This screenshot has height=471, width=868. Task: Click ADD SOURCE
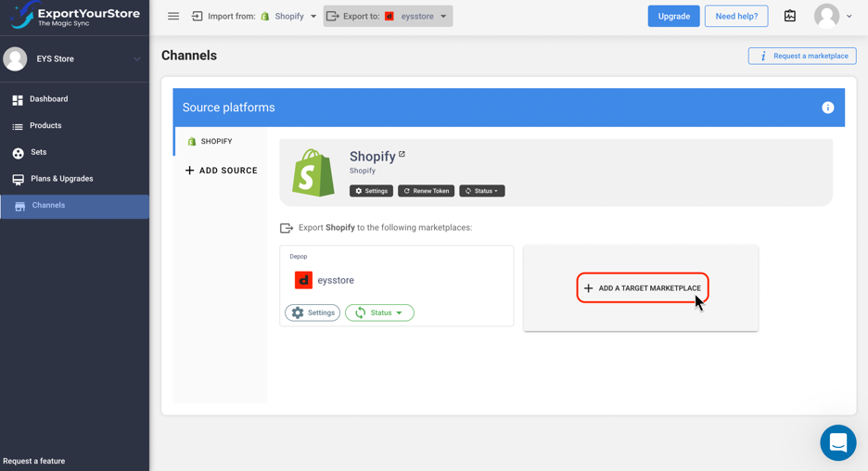pyautogui.click(x=221, y=171)
